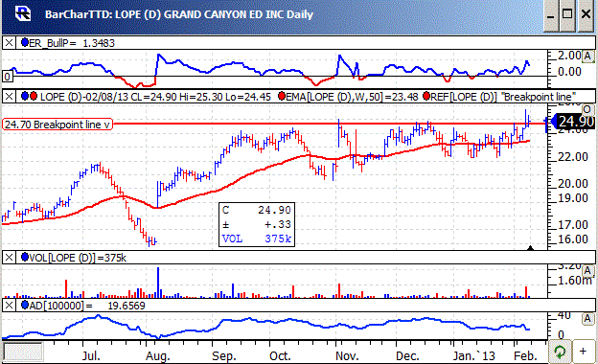Click the VOL[LOPE (D)]=375k label

point(78,258)
